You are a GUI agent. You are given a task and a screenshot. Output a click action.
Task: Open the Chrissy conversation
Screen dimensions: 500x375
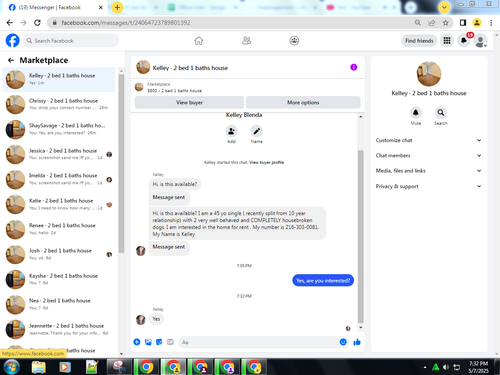coord(59,104)
